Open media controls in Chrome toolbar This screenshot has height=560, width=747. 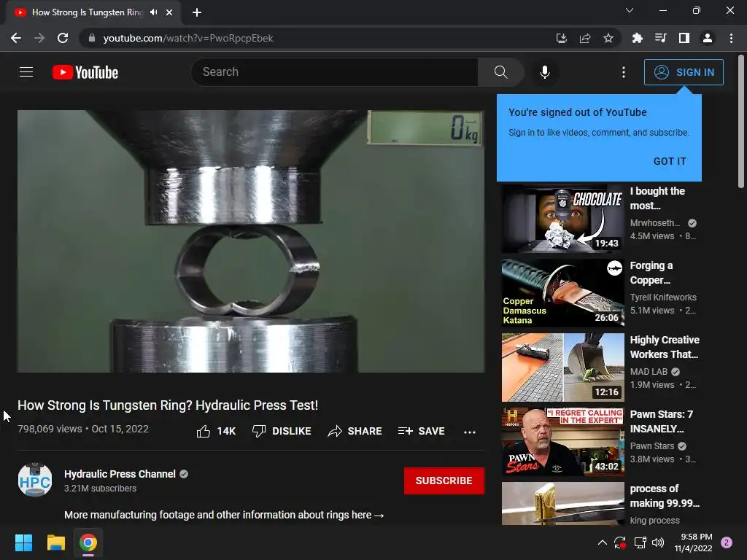point(661,38)
